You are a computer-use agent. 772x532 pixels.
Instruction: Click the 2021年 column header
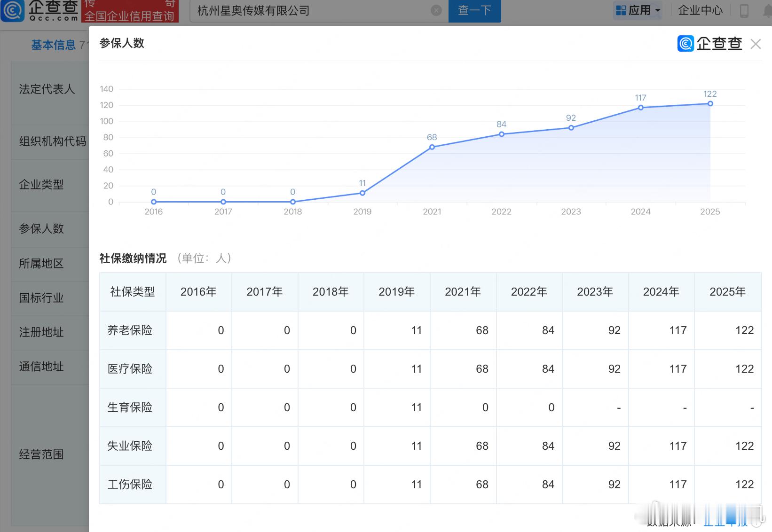[x=463, y=292]
